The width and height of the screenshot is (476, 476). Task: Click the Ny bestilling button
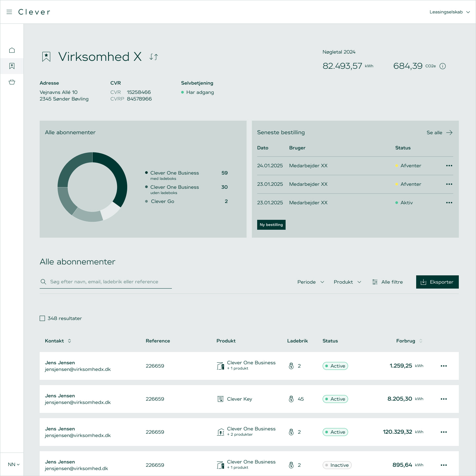click(271, 225)
